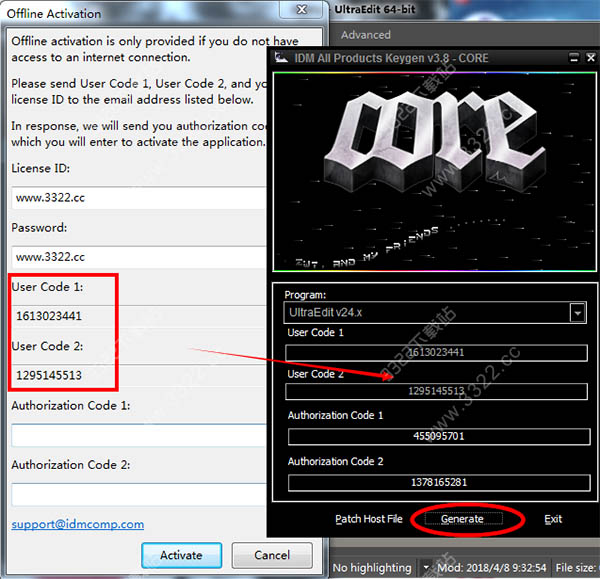Click the keygen's User Code 1 field
This screenshot has height=579, width=600.
(436, 352)
